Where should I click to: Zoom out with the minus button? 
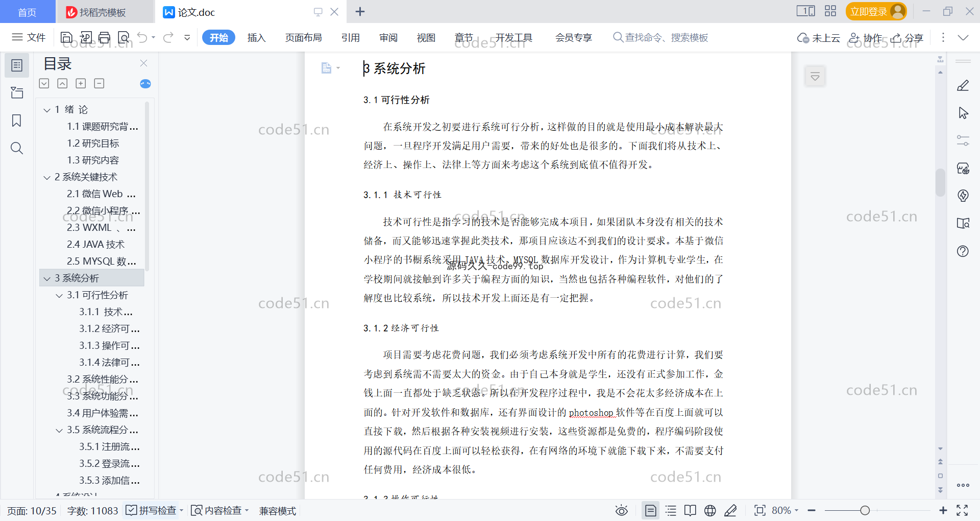[x=812, y=510]
